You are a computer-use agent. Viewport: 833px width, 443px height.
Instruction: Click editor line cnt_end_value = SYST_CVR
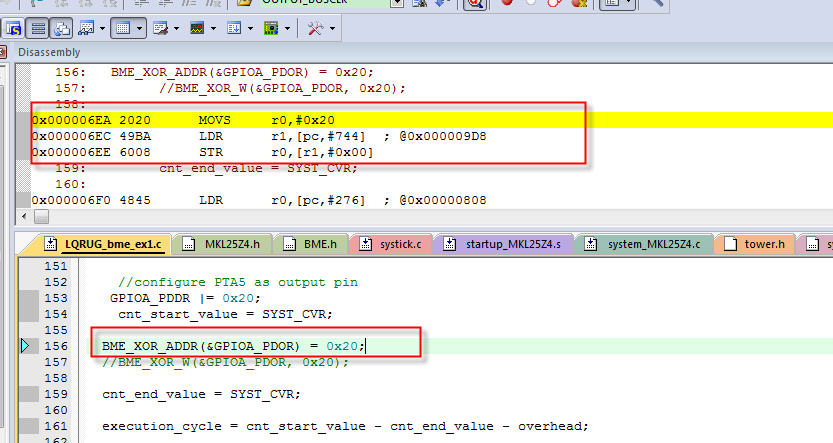pyautogui.click(x=201, y=394)
